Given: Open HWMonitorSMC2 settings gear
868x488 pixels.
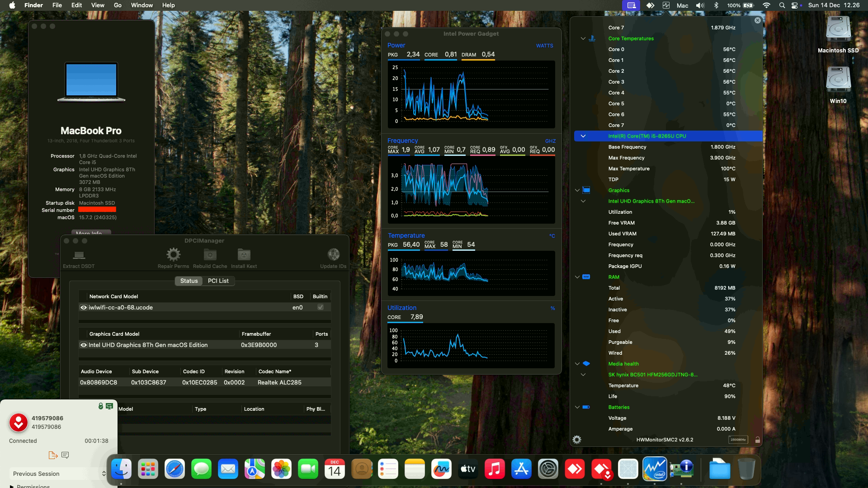Looking at the screenshot, I should (x=577, y=440).
